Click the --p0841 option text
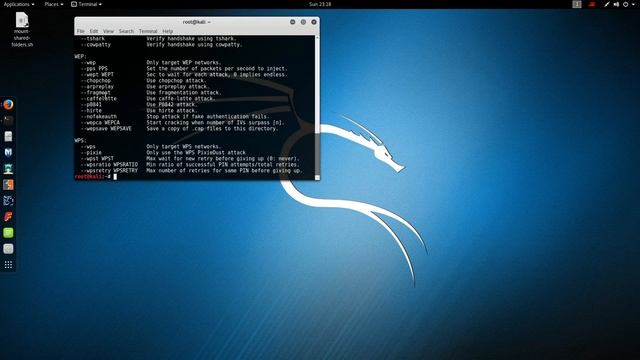This screenshot has width=640, height=360. coord(91,104)
